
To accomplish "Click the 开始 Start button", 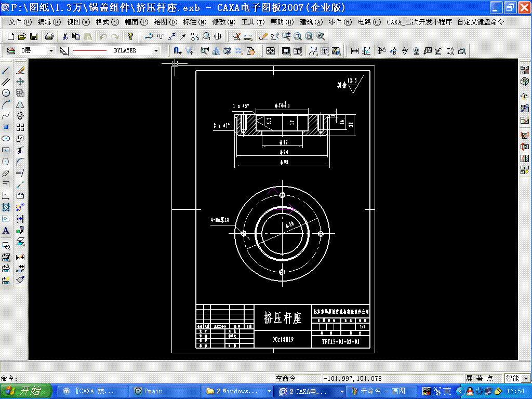I will click(26, 391).
